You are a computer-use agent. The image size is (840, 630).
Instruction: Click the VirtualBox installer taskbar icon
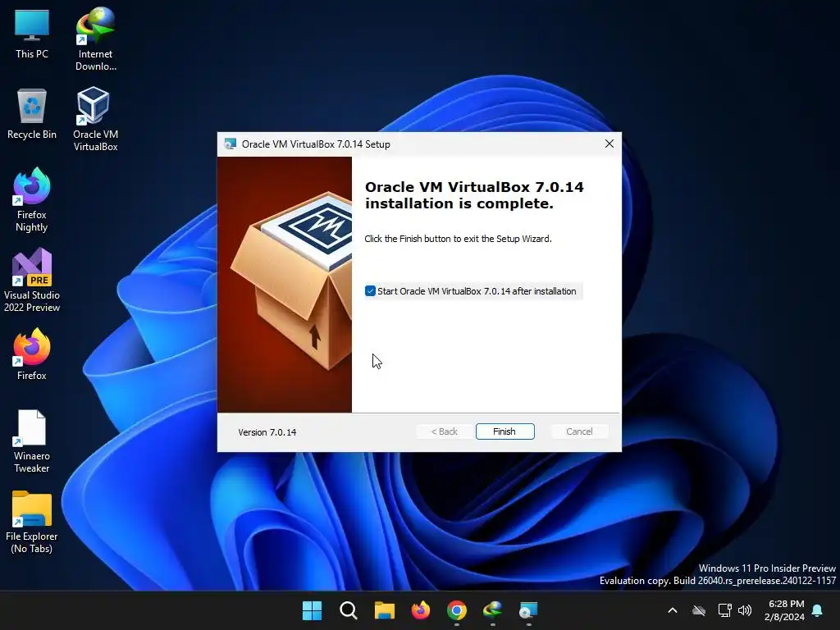[x=528, y=610]
